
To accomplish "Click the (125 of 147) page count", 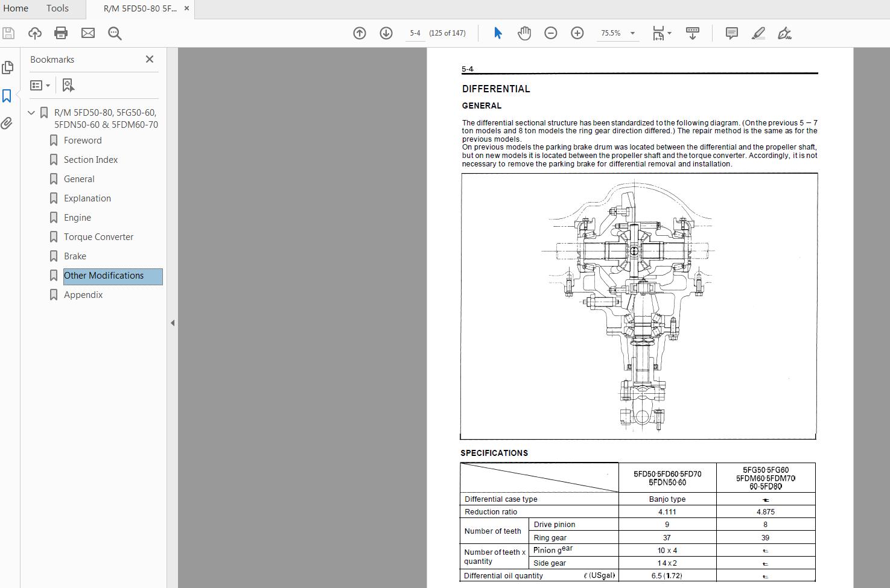I will (447, 33).
